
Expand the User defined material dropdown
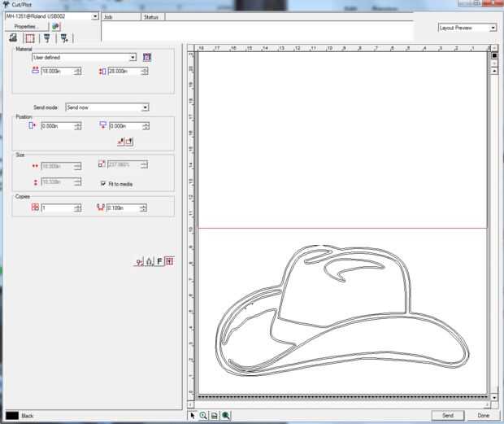point(133,58)
